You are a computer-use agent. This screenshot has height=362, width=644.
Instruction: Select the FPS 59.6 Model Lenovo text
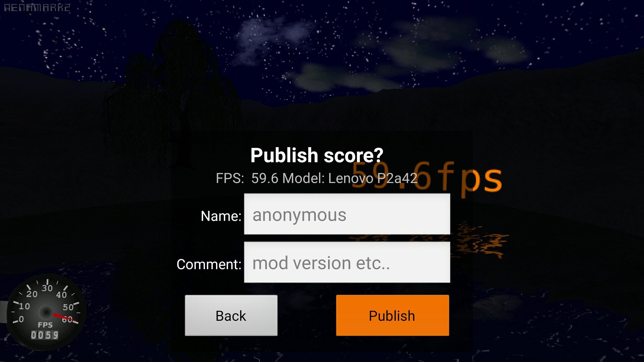317,178
